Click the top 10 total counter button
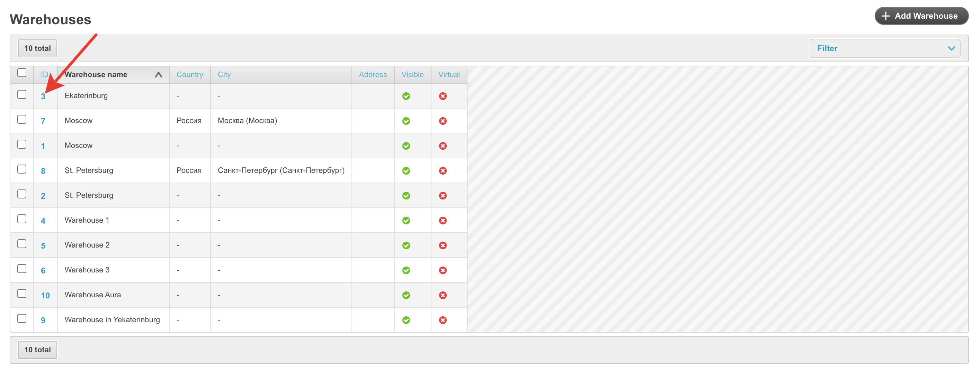This screenshot has width=980, height=372. [37, 48]
